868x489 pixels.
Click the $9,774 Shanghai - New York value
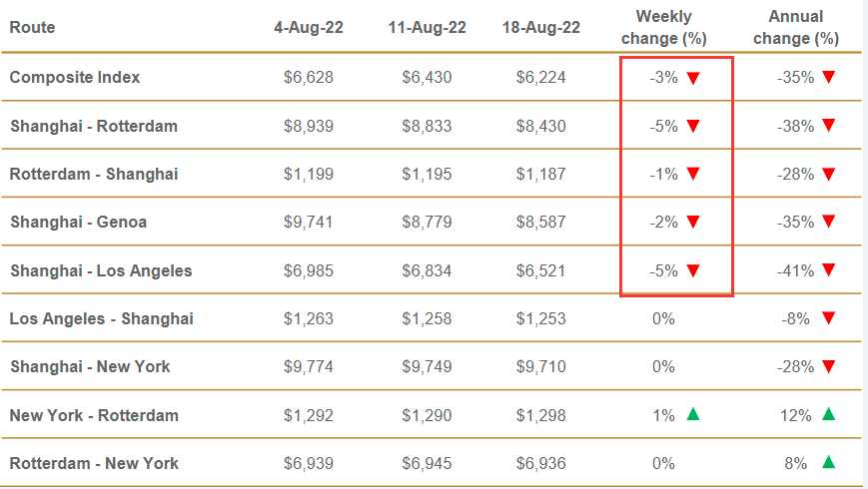click(x=309, y=366)
